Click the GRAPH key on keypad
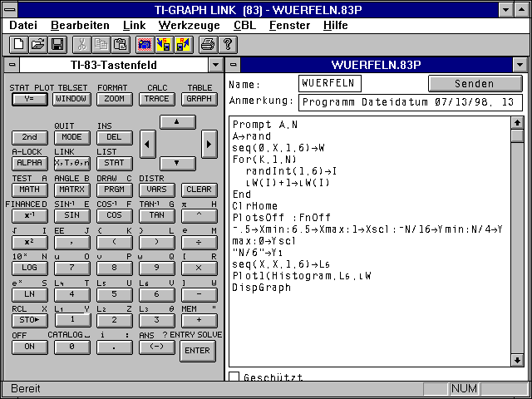Screen dimensions: 532x399 click(x=199, y=99)
